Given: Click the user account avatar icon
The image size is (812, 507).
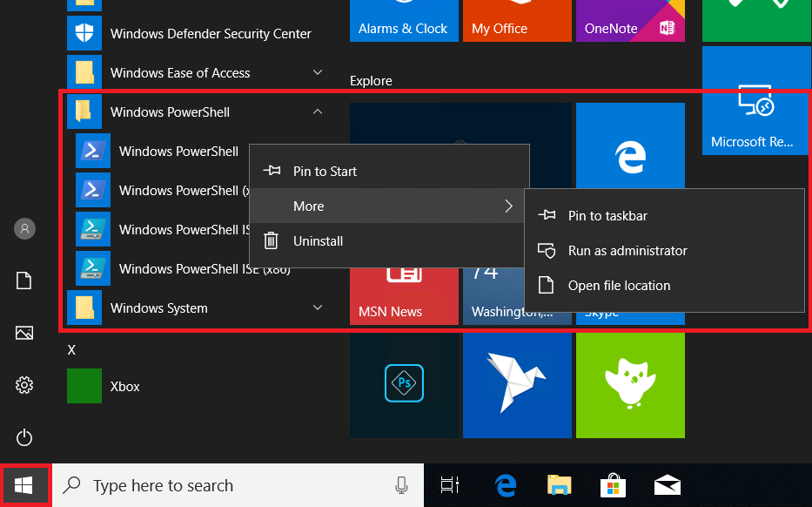Looking at the screenshot, I should 24,228.
